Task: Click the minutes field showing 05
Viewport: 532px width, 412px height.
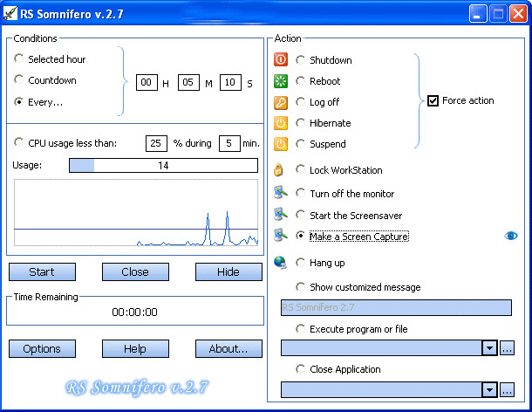Action: point(188,82)
